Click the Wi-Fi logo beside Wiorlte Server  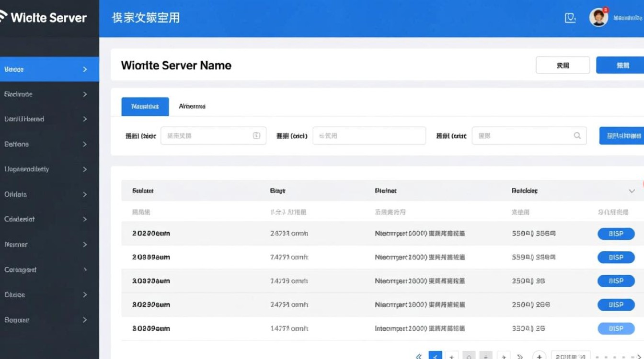coord(4,17)
